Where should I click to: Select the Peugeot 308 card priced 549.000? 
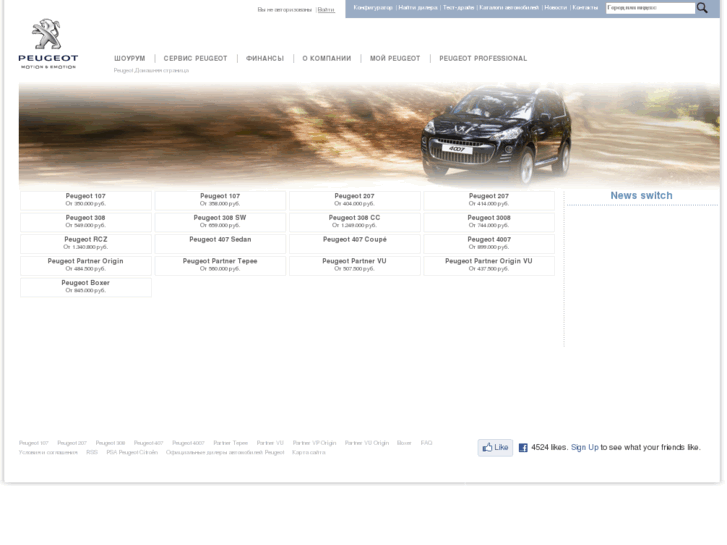pos(86,223)
